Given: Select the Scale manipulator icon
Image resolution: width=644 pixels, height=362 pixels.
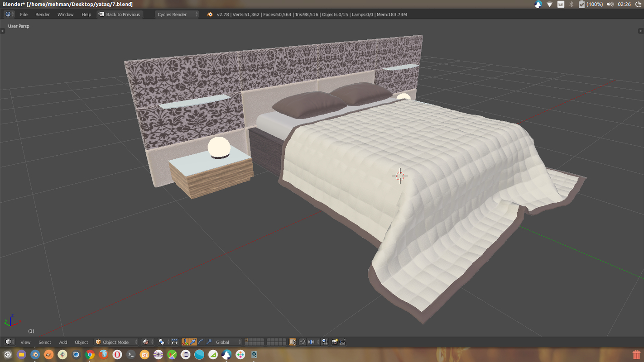Looking at the screenshot, I should (x=209, y=342).
